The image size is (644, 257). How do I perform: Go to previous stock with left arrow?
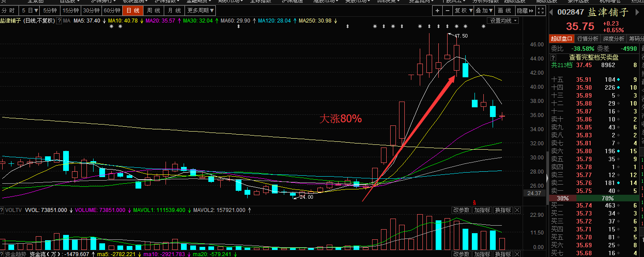point(552,12)
